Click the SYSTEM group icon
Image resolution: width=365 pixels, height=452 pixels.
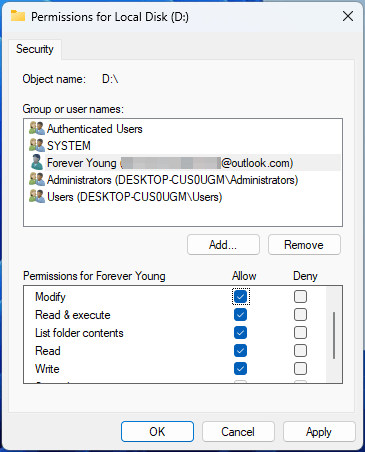(x=37, y=145)
